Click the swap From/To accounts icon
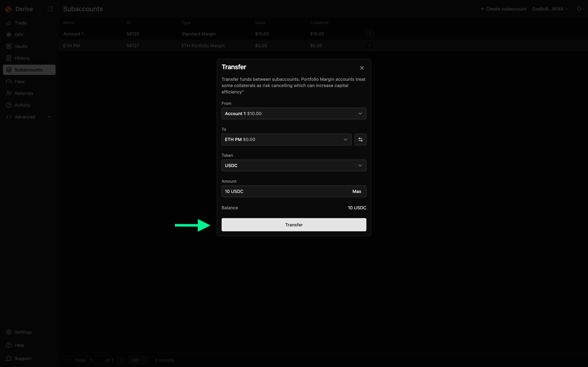588x367 pixels. tap(360, 140)
